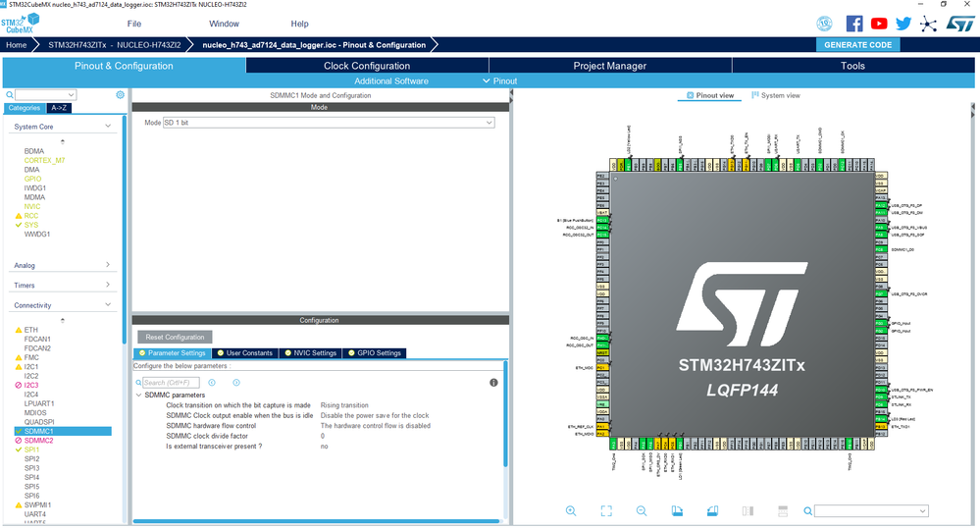Zoom out of the pinout view
This screenshot has height=529, width=980.
tap(642, 511)
